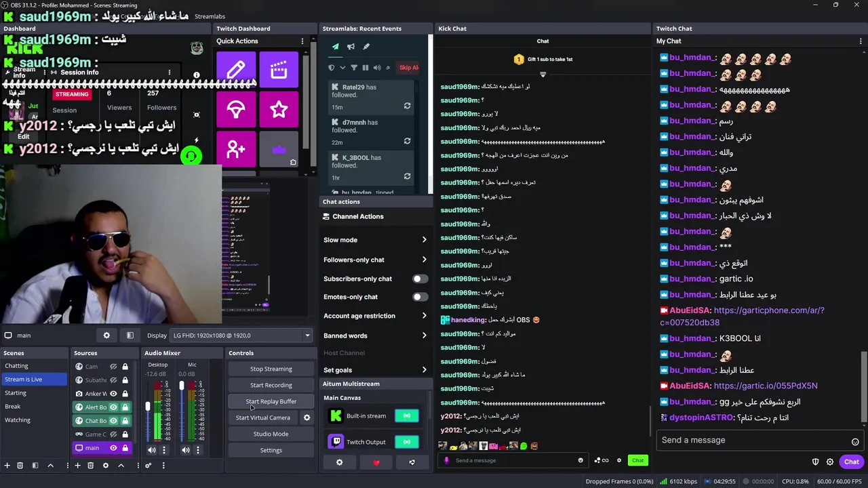
Task: Click Studio Mode button
Action: point(271,434)
